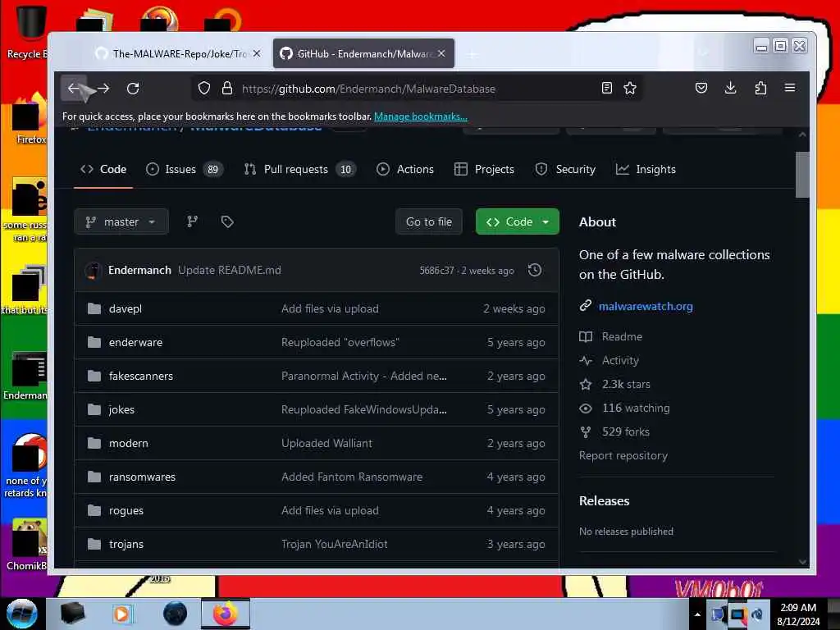
Task: Open the modern folder
Action: tap(129, 444)
